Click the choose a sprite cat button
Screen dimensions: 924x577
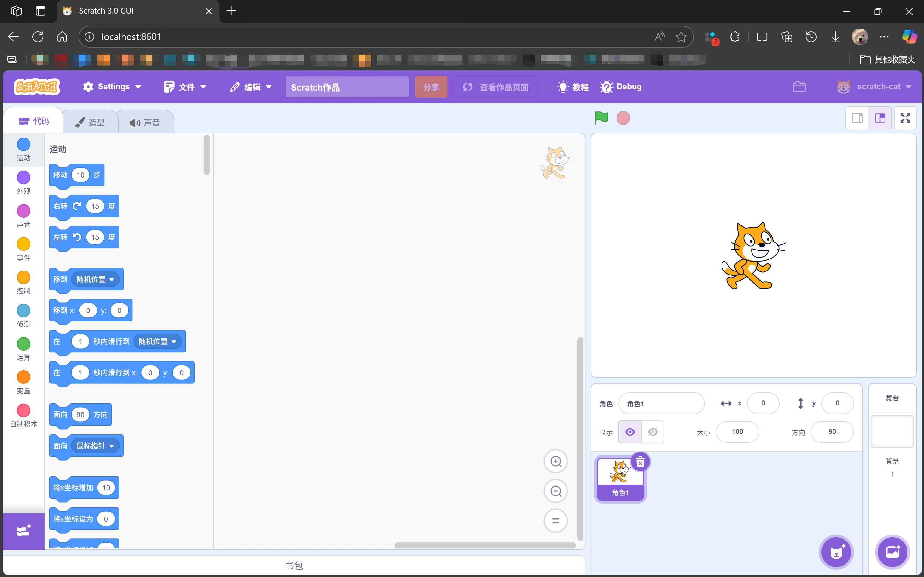click(836, 552)
